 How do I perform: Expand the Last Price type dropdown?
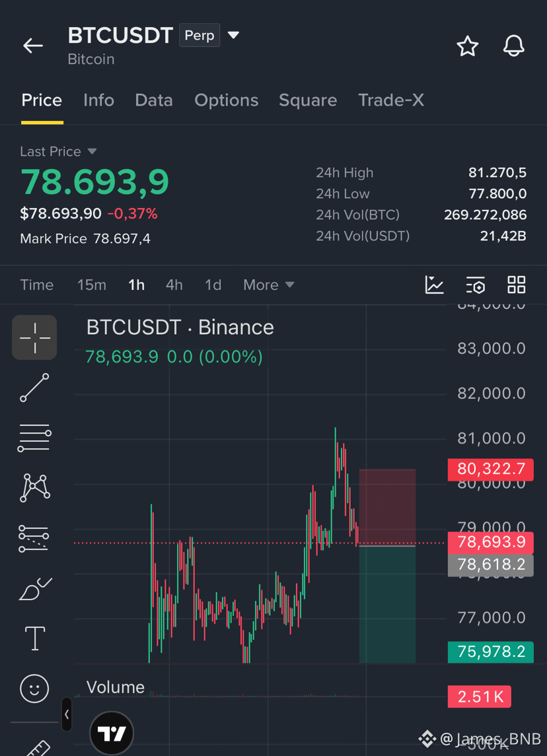click(92, 151)
